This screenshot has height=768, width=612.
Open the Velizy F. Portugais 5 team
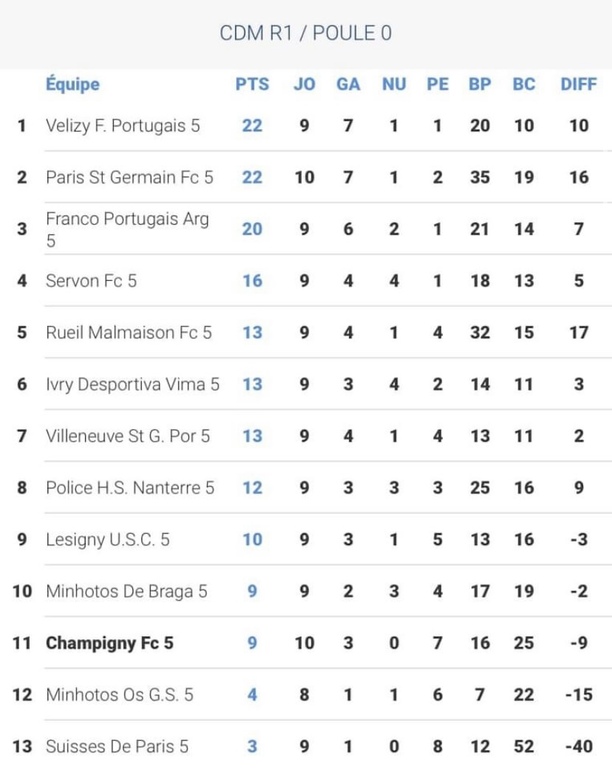(123, 126)
